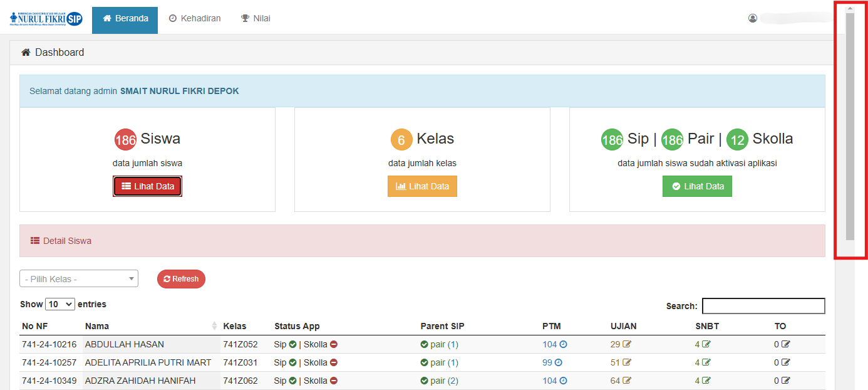Viewport: 868px width, 390px height.
Task: Click clock icon next to ABDULLAH HASAN's PTM 104
Action: coord(563,344)
